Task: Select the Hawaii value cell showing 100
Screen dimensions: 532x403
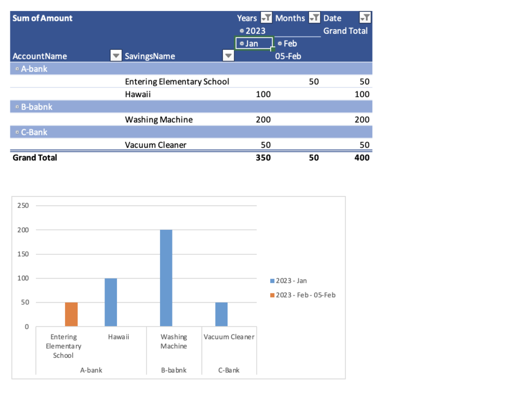Action: point(262,94)
